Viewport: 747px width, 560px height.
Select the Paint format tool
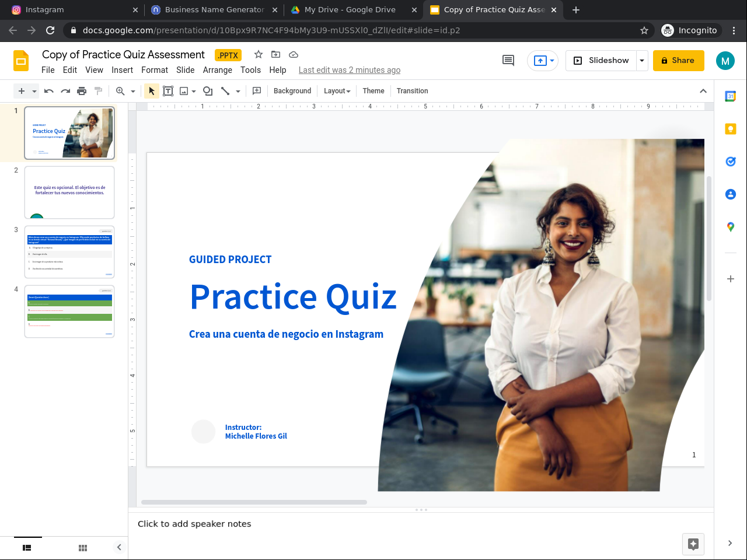(98, 91)
